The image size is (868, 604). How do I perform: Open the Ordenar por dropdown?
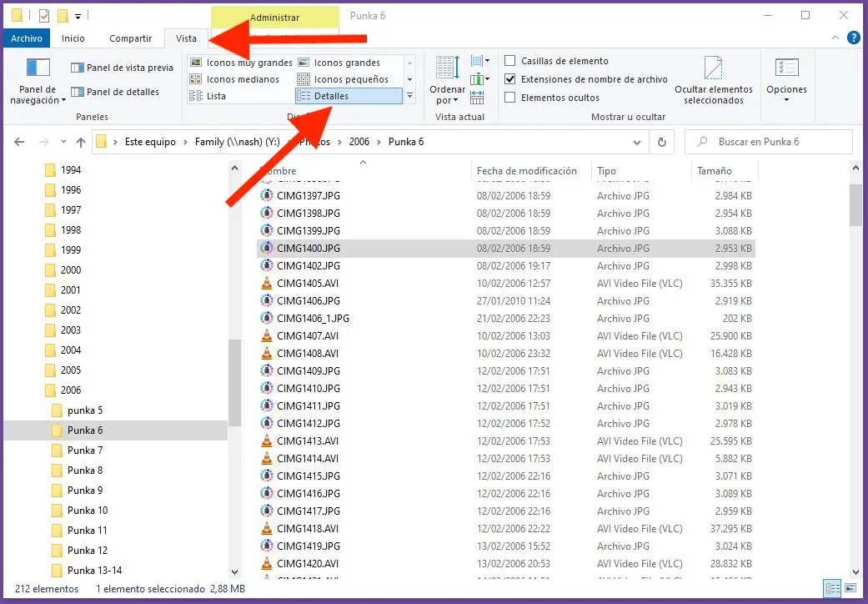coord(447,79)
